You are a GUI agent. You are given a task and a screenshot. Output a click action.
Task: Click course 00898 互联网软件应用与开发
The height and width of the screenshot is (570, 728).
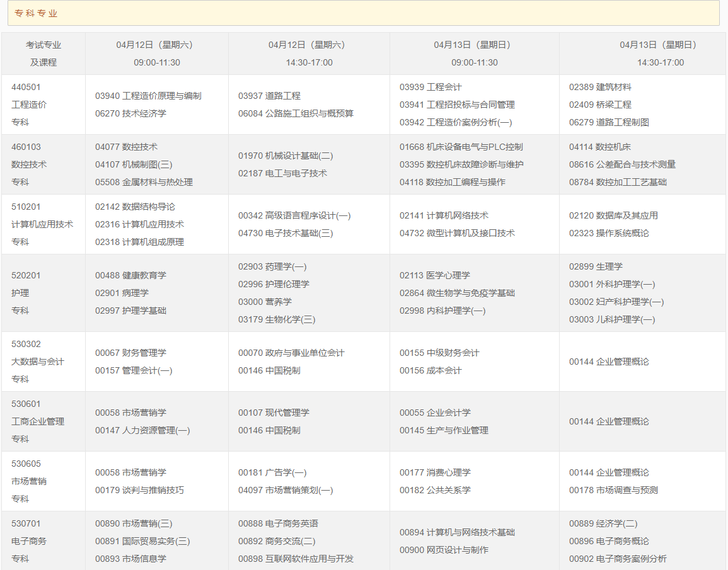point(296,559)
